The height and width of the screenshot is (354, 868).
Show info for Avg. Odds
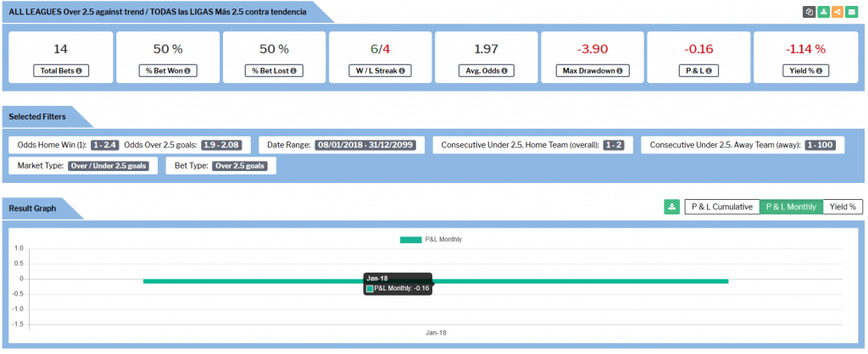pos(505,71)
